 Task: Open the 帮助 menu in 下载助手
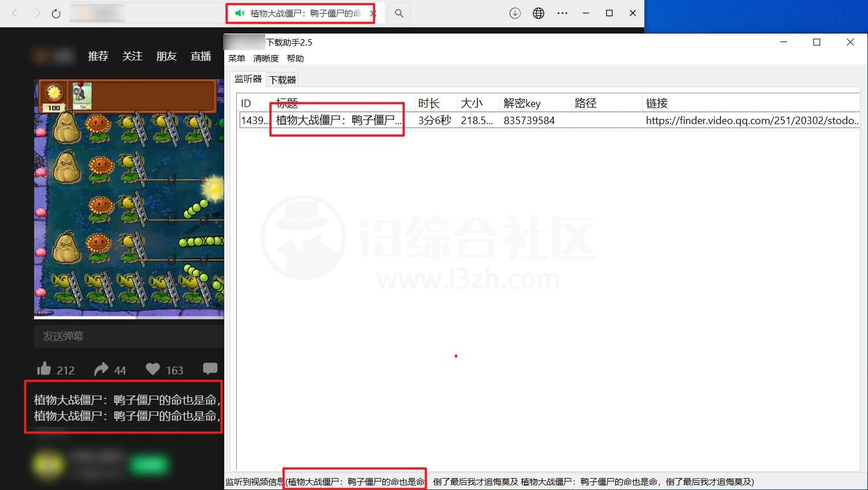(x=295, y=58)
